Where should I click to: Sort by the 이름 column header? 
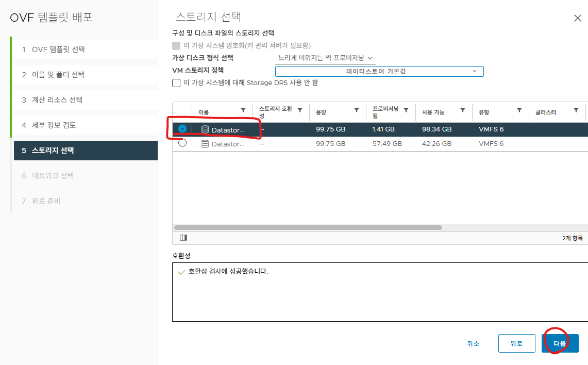coord(204,112)
